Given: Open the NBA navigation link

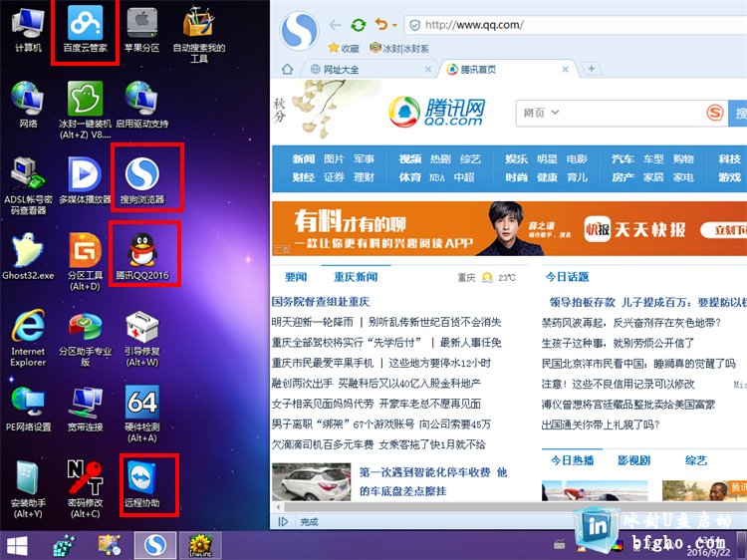Looking at the screenshot, I should 437,177.
